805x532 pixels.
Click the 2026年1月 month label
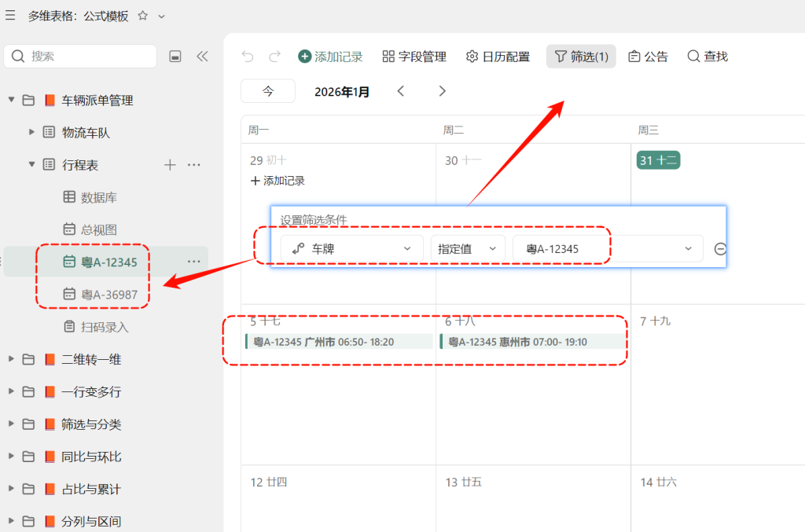click(342, 92)
